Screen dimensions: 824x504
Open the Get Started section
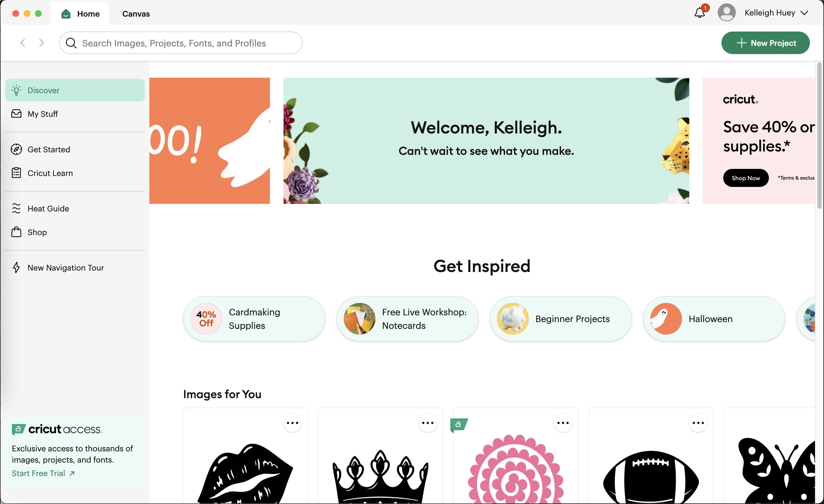(x=49, y=149)
